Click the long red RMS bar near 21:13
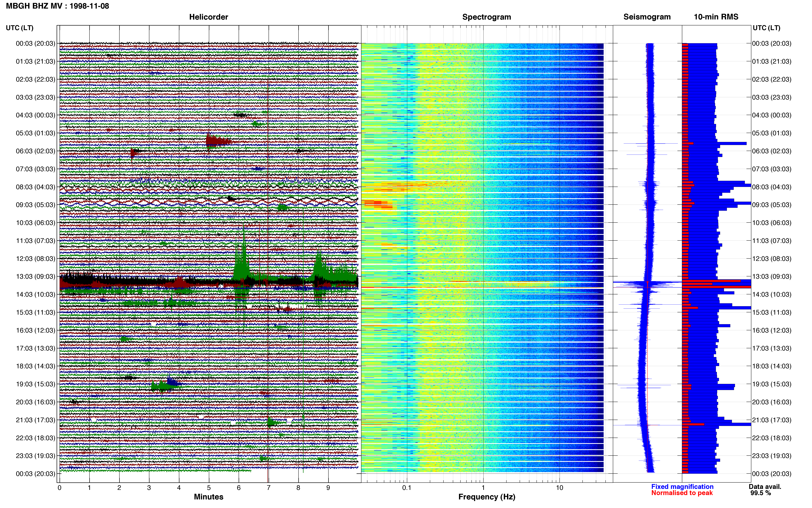This screenshot has height=508, width=812. click(x=693, y=424)
